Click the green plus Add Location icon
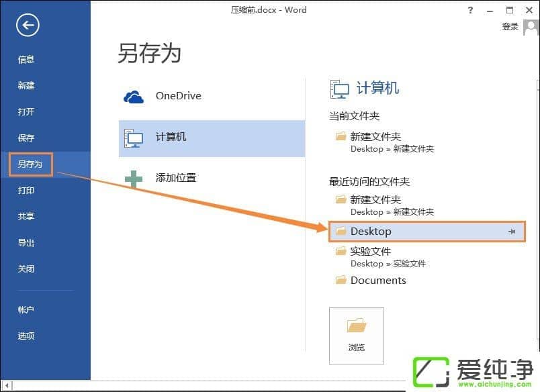This screenshot has width=540, height=392. [134, 178]
